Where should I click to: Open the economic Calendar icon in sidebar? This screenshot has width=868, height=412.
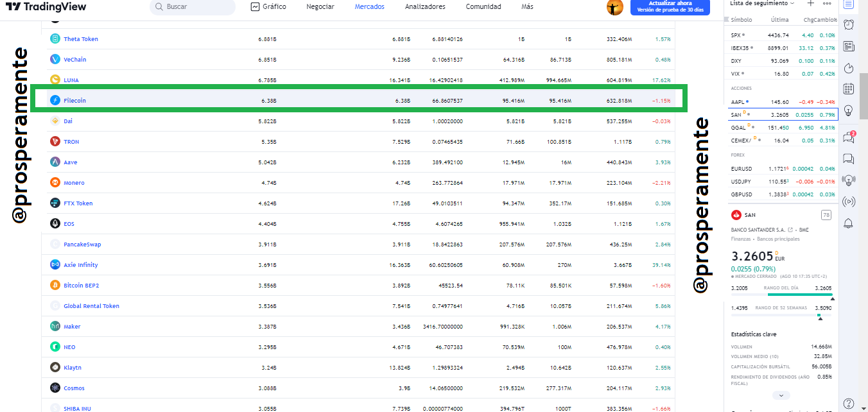click(x=848, y=89)
